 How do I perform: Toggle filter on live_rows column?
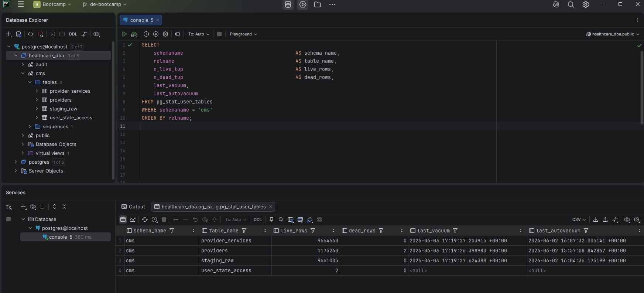(x=313, y=231)
